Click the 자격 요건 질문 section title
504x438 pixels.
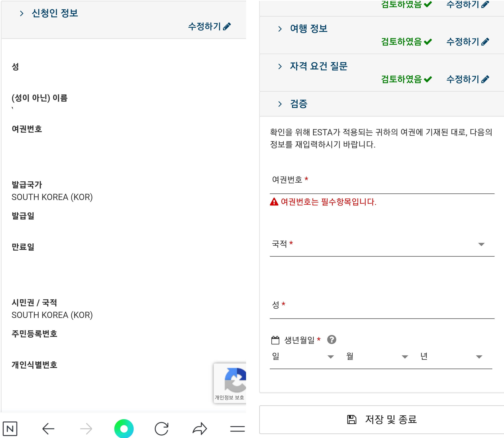click(x=319, y=66)
